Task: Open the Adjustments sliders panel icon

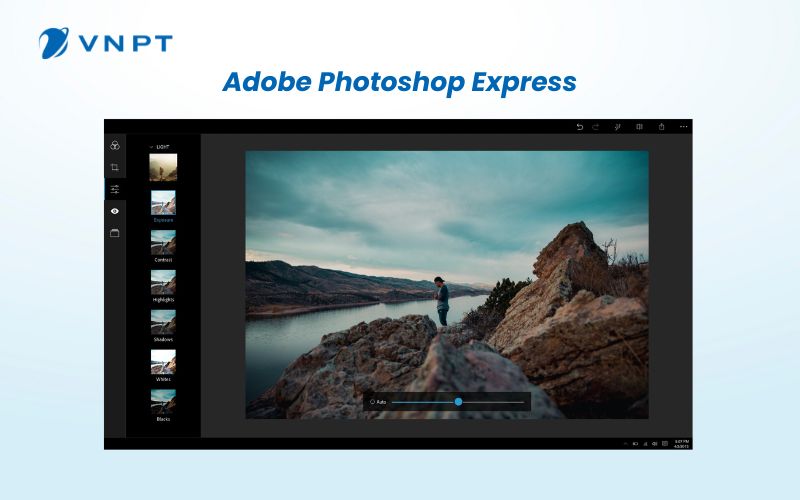Action: (x=115, y=189)
